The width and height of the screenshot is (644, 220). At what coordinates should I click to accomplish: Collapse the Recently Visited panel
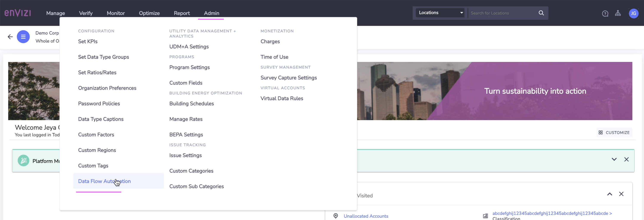click(x=610, y=194)
